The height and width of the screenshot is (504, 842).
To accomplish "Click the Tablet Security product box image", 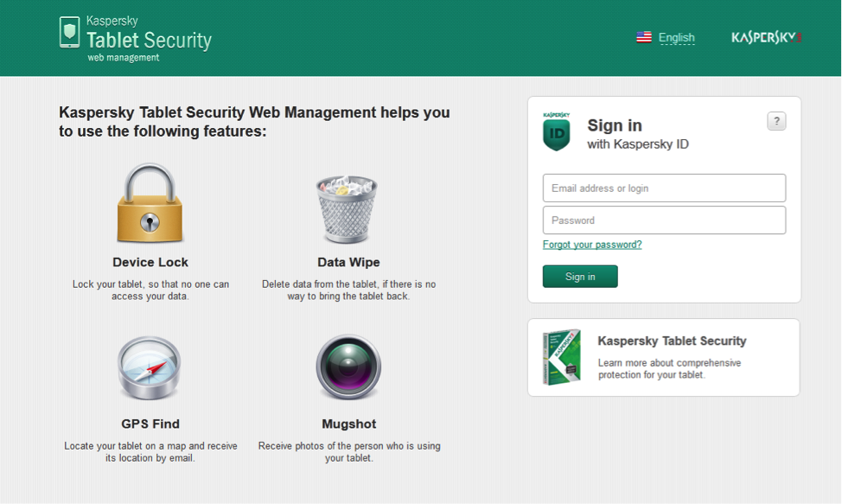I will [562, 357].
